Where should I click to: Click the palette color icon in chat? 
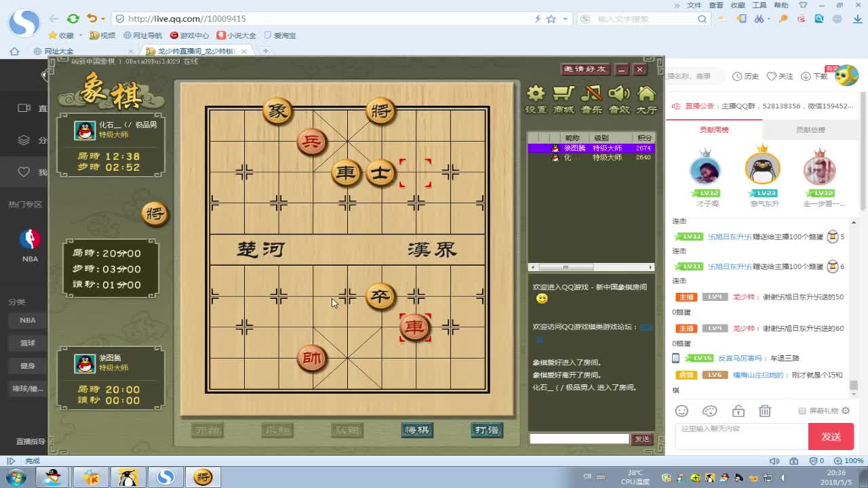pos(709,411)
